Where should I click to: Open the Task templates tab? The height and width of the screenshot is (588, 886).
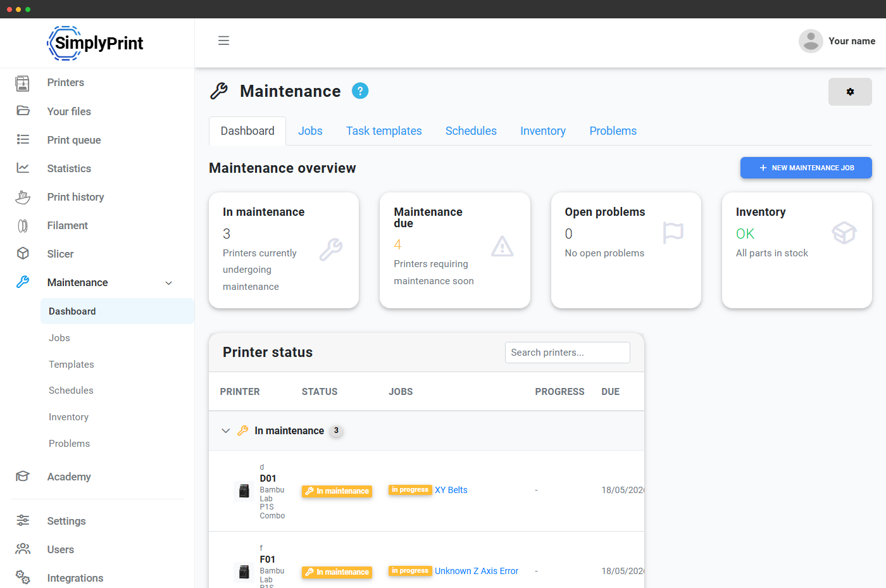click(384, 131)
